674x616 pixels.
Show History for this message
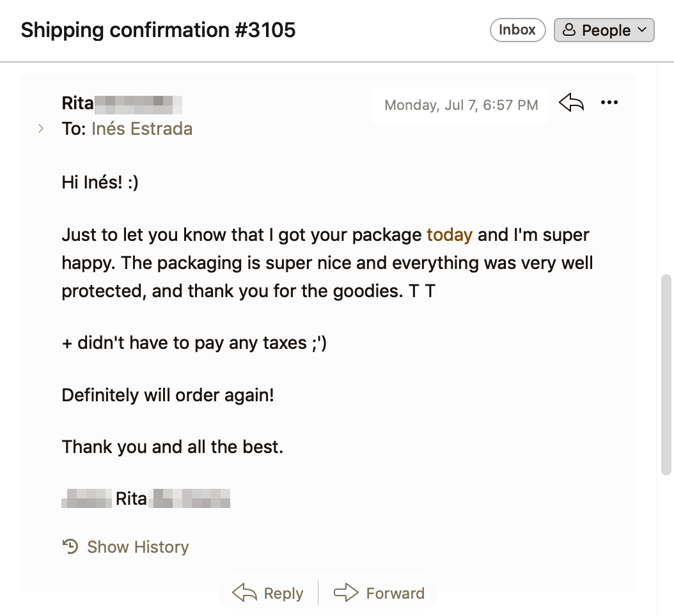pos(137,547)
